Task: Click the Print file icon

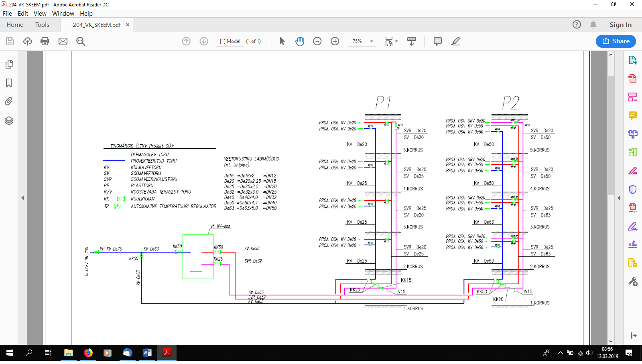Action: pyautogui.click(x=45, y=41)
